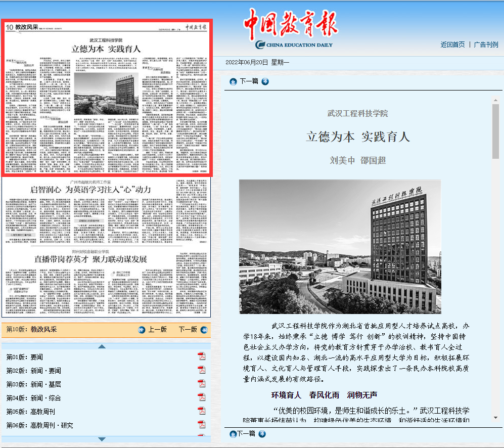Viewport: 504px width, 448px height.
Task: Open 返回首页 link in header
Action: 452,44
